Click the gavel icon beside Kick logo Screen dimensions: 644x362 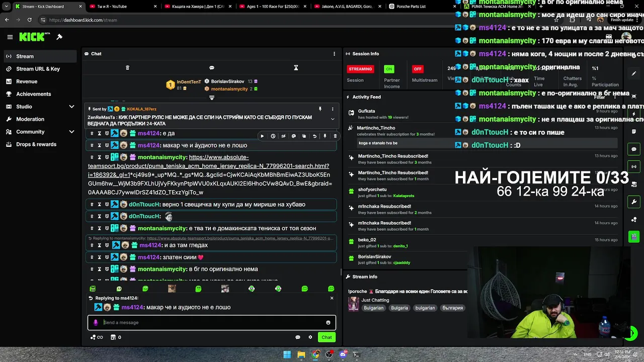59,37
